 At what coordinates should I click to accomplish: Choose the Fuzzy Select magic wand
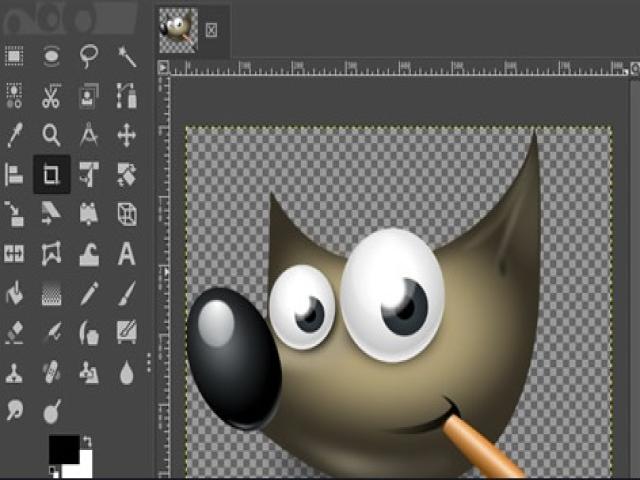127,56
